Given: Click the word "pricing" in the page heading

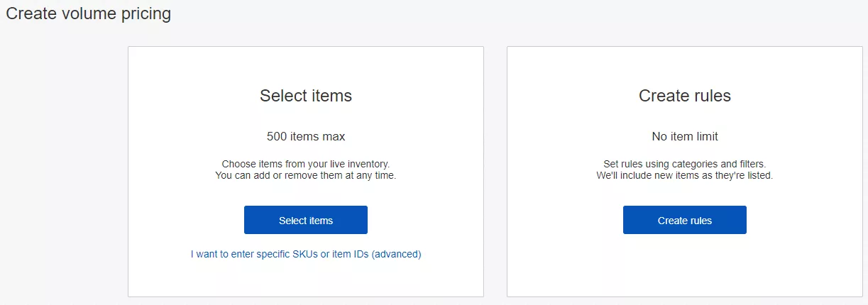Looking at the screenshot, I should 145,13.
